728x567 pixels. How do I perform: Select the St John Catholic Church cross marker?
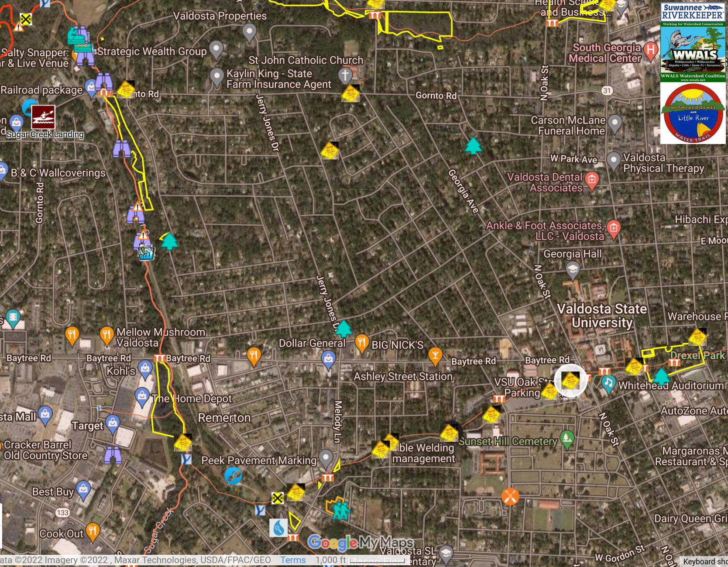345,76
